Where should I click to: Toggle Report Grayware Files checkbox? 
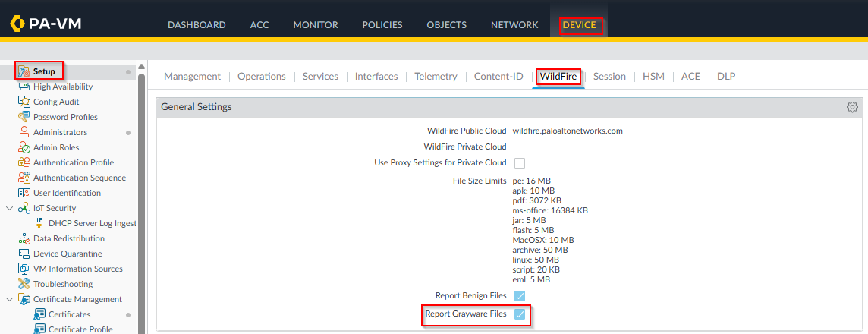point(519,314)
